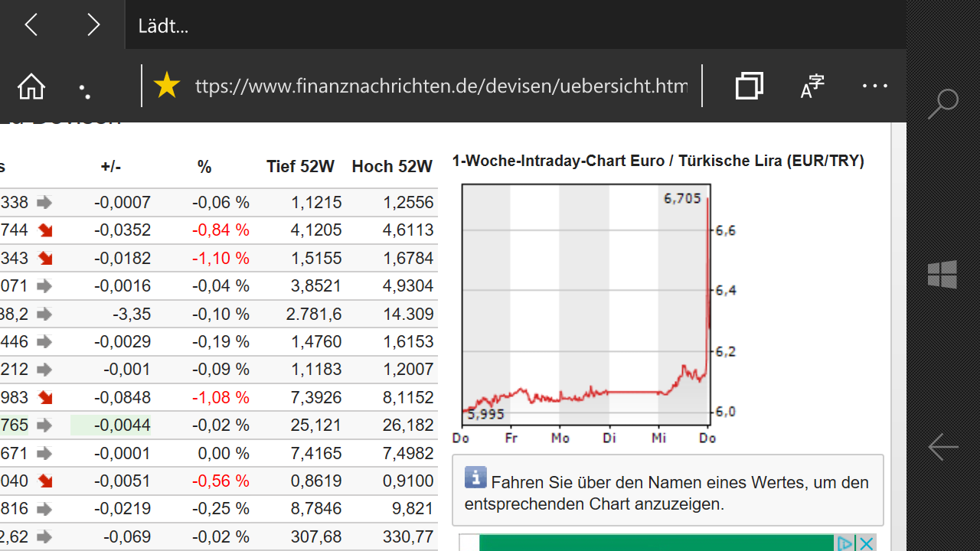980x551 pixels.
Task: Navigate back with the top-left arrow
Action: pyautogui.click(x=31, y=24)
